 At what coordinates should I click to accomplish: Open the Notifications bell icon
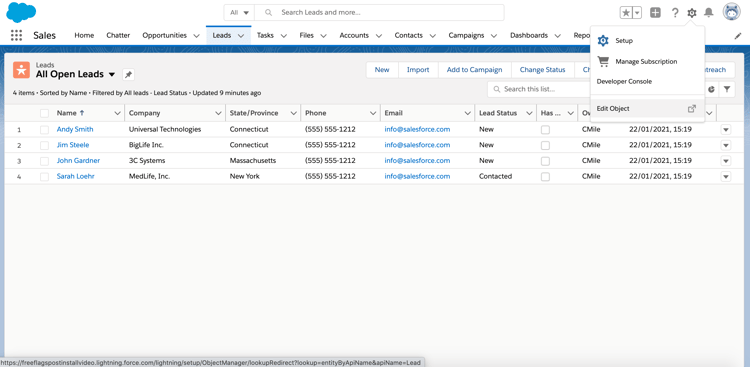coord(708,13)
